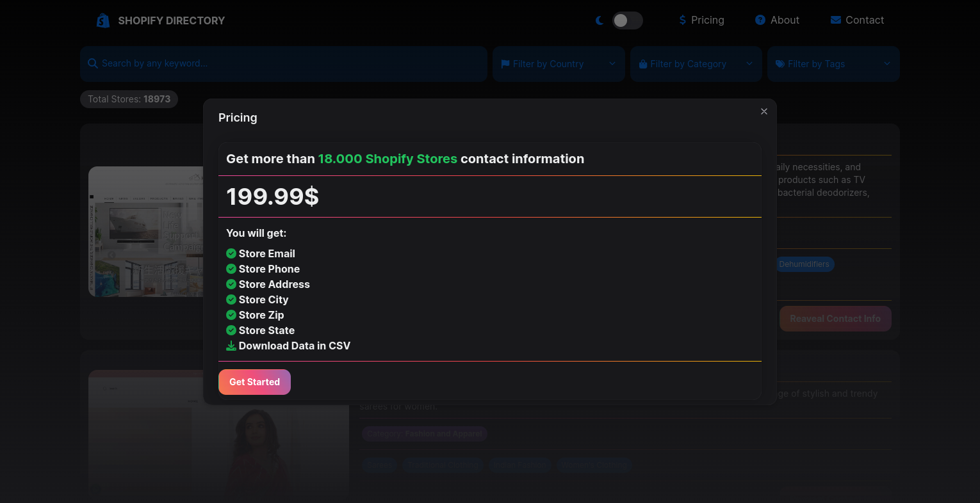Click the green check next to Store Zip
980x503 pixels.
tap(231, 315)
